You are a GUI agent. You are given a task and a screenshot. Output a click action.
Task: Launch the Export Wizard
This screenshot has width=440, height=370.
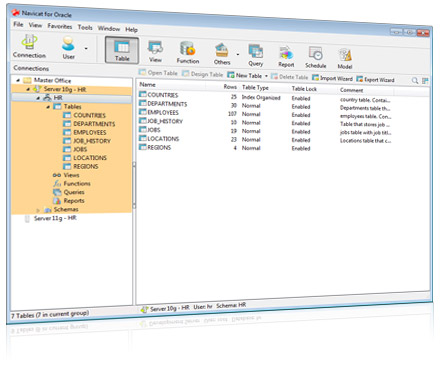tap(375, 79)
